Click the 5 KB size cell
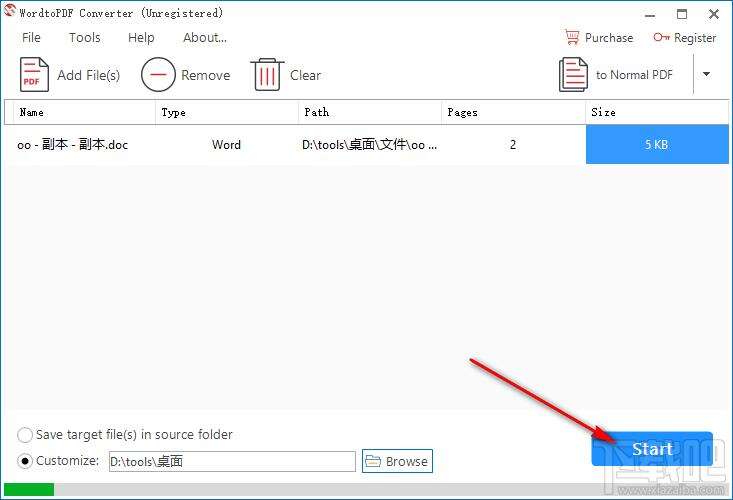 pyautogui.click(x=657, y=144)
